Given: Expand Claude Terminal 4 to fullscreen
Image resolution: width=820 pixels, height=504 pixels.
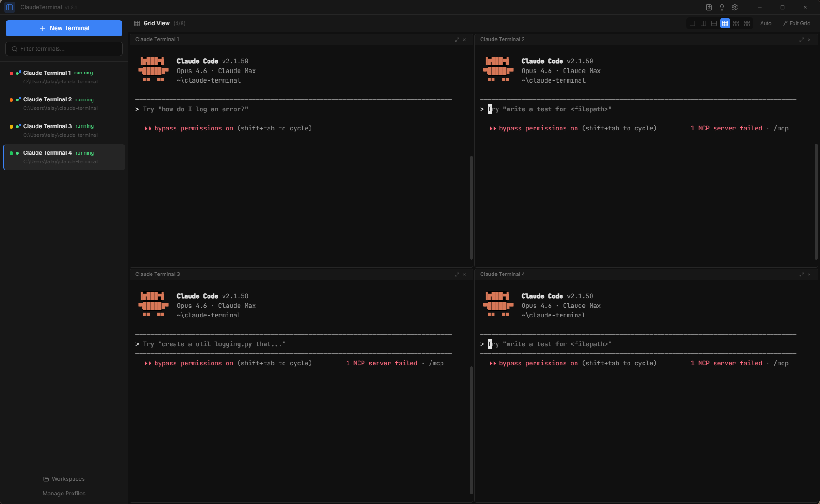Looking at the screenshot, I should (801, 275).
